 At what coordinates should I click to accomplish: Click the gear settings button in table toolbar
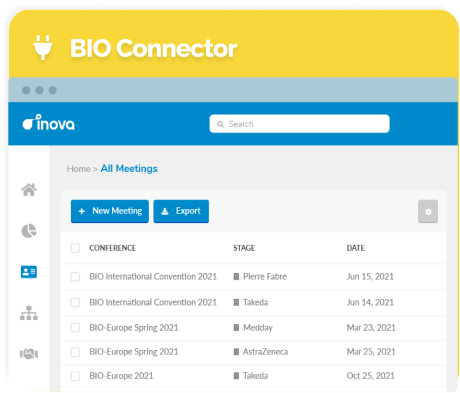[428, 211]
